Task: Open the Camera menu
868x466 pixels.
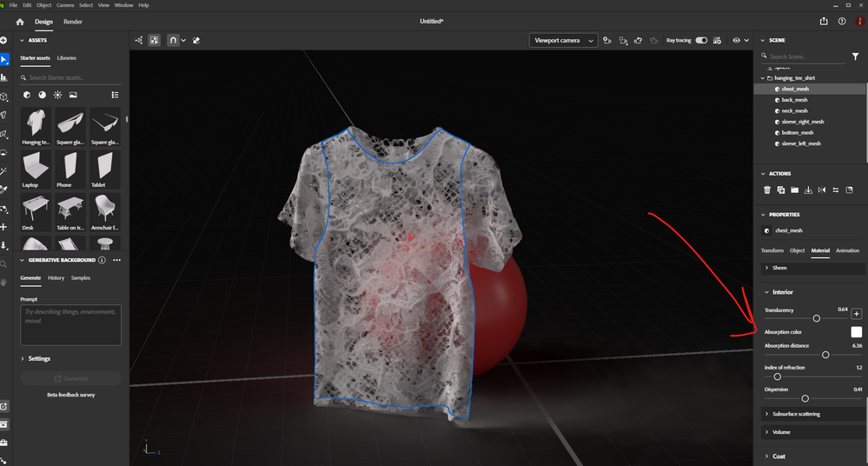Action: click(65, 5)
